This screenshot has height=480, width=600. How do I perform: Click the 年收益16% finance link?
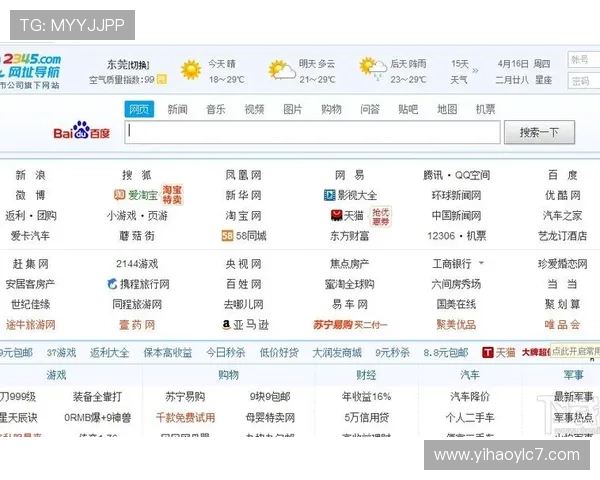point(367,397)
